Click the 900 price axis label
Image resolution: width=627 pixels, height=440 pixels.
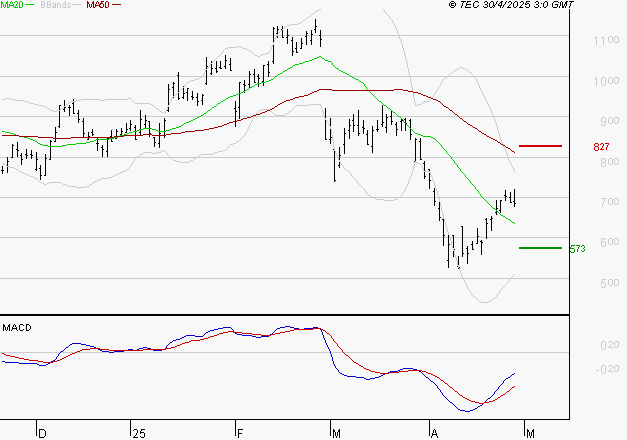pyautogui.click(x=609, y=121)
